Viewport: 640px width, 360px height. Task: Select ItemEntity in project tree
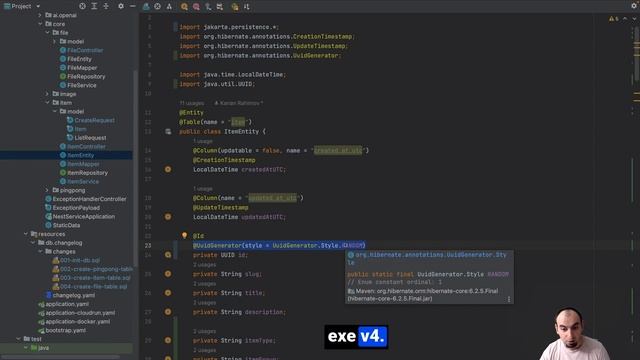(80, 155)
